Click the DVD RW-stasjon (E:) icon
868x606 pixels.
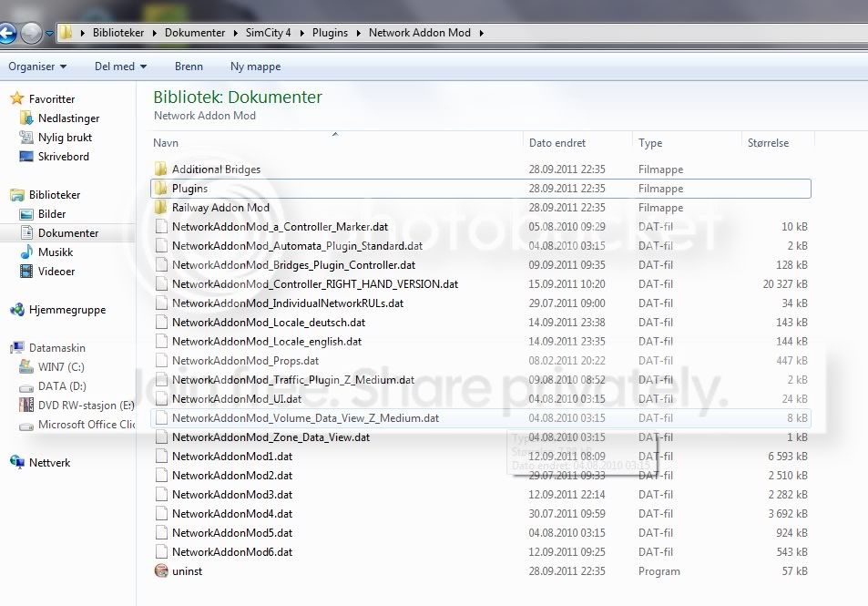pyautogui.click(x=26, y=405)
